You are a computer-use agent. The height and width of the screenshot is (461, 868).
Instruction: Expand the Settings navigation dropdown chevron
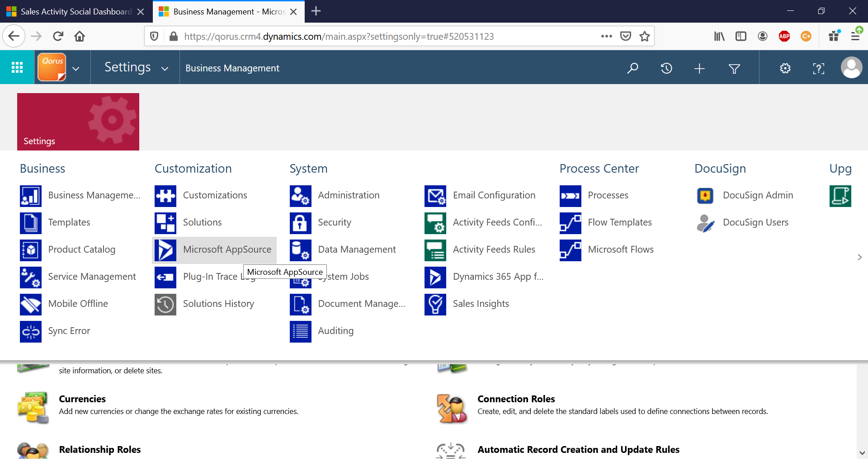click(x=165, y=69)
